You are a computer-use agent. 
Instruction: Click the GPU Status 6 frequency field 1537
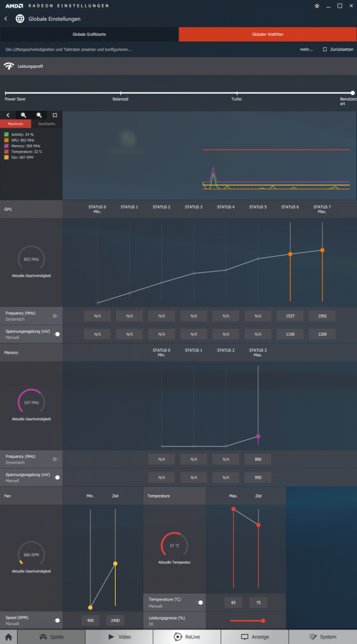tap(290, 316)
